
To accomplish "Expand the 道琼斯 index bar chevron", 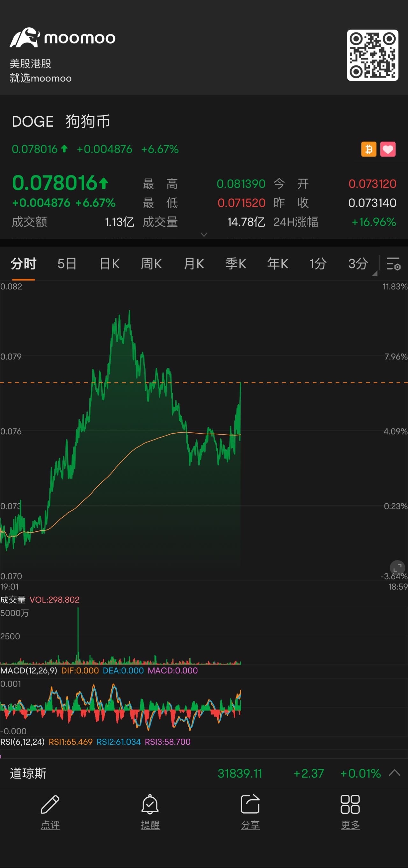I will pyautogui.click(x=395, y=773).
